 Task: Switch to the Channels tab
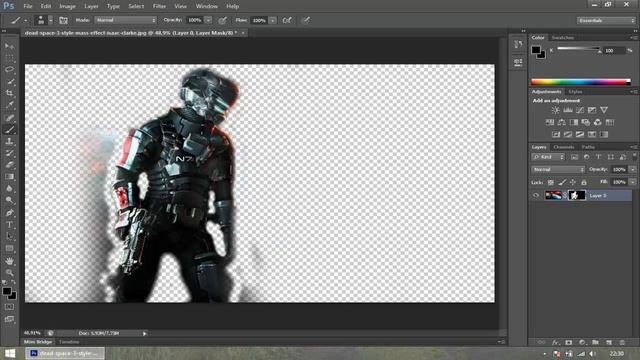[x=564, y=147]
